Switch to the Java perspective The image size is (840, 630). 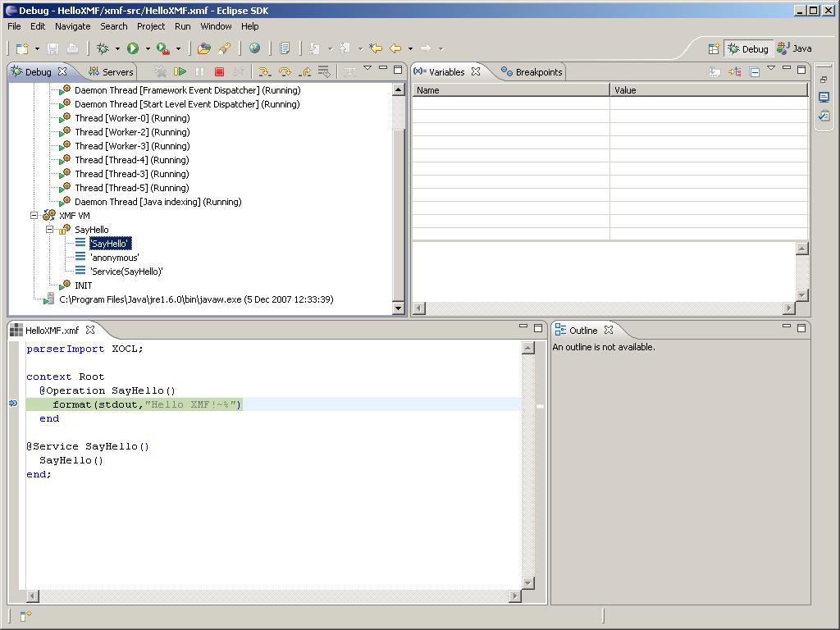[794, 48]
